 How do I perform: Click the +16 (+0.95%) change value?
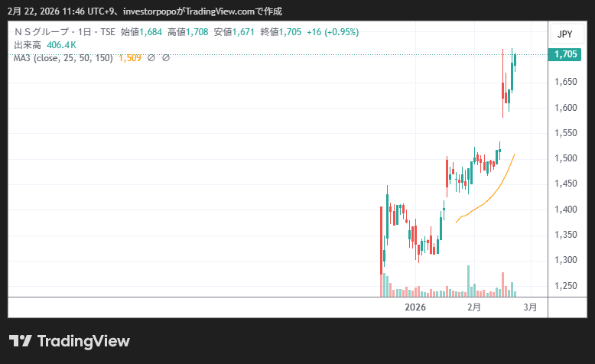pos(333,32)
